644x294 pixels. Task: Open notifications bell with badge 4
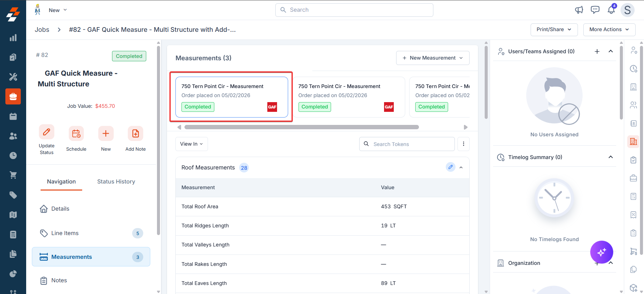[x=611, y=10]
